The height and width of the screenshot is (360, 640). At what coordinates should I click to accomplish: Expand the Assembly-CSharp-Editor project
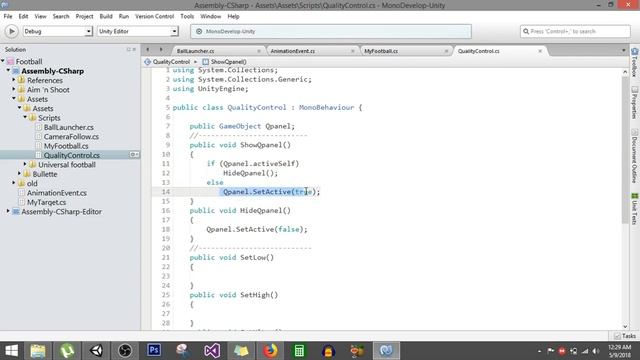click(8, 211)
